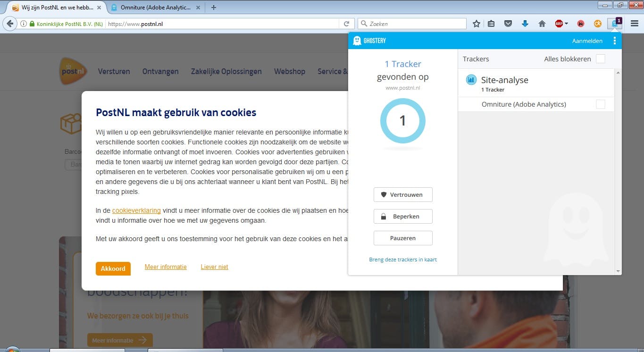Open the Firefox hamburger menu
Viewport: 644px width, 352px height.
click(635, 24)
